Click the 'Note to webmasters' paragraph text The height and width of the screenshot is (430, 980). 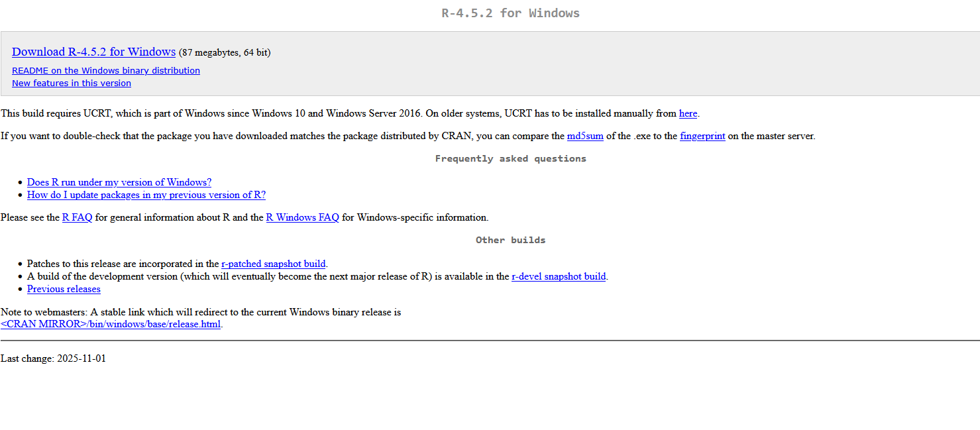click(201, 317)
